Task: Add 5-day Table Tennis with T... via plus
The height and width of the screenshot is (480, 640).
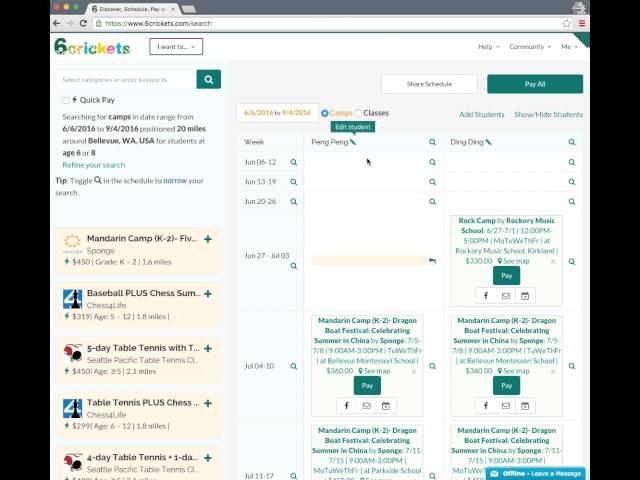Action: coord(208,349)
